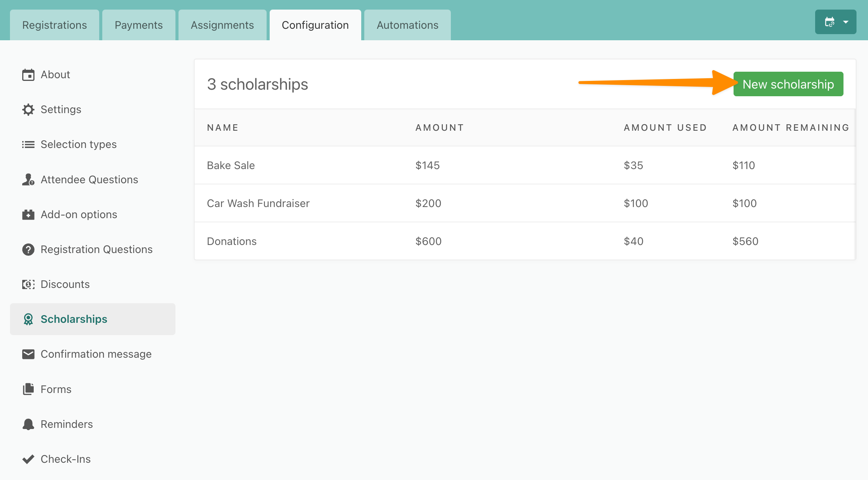Click the Confirmation message envelope icon

click(x=28, y=354)
